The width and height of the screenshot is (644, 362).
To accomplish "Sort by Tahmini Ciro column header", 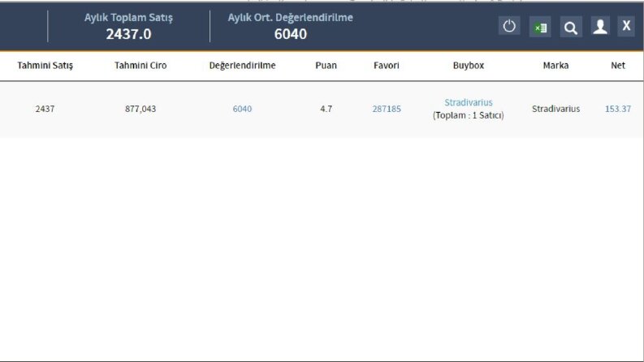I will (140, 65).
